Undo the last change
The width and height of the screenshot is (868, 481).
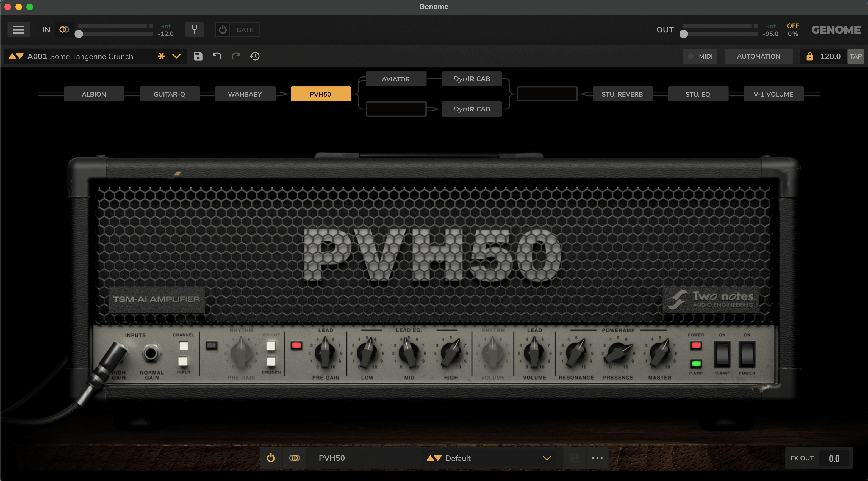(217, 56)
